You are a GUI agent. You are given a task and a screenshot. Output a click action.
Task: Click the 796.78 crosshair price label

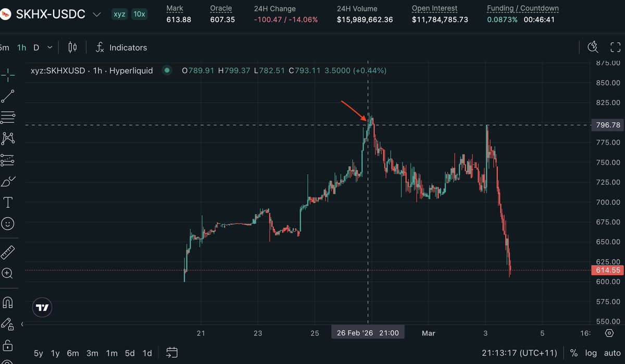pyautogui.click(x=607, y=125)
